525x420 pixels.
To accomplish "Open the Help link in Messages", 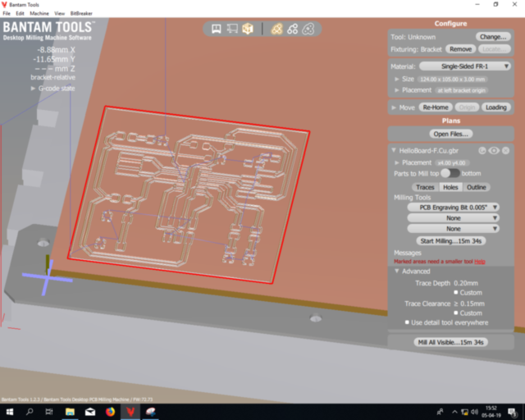I will 479,262.
